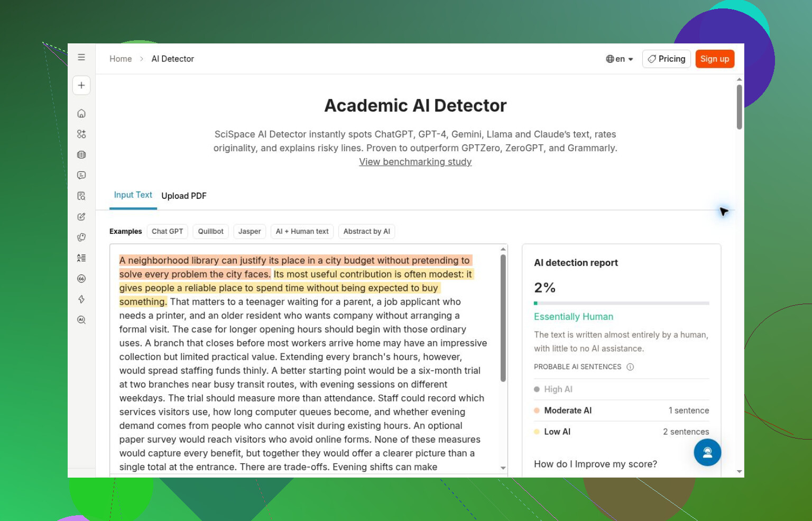Open the text list icon in the sidebar

click(81, 258)
